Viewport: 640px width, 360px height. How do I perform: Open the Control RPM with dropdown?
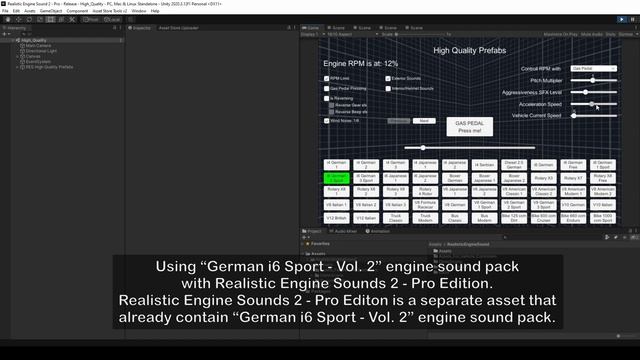pyautogui.click(x=593, y=69)
